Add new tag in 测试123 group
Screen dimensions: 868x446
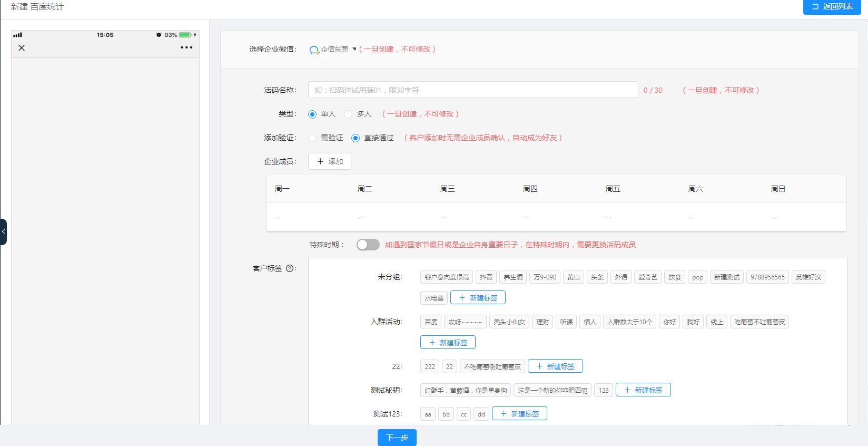coord(519,414)
